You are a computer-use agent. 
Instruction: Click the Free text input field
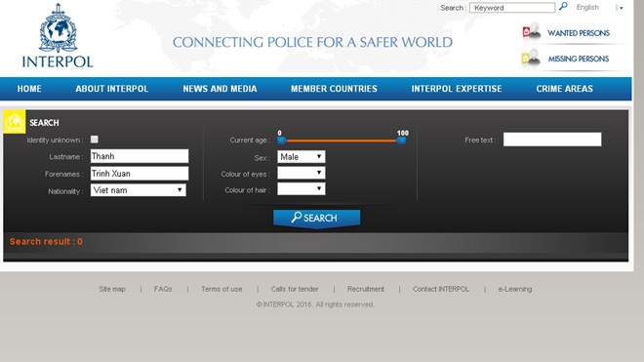(552, 140)
